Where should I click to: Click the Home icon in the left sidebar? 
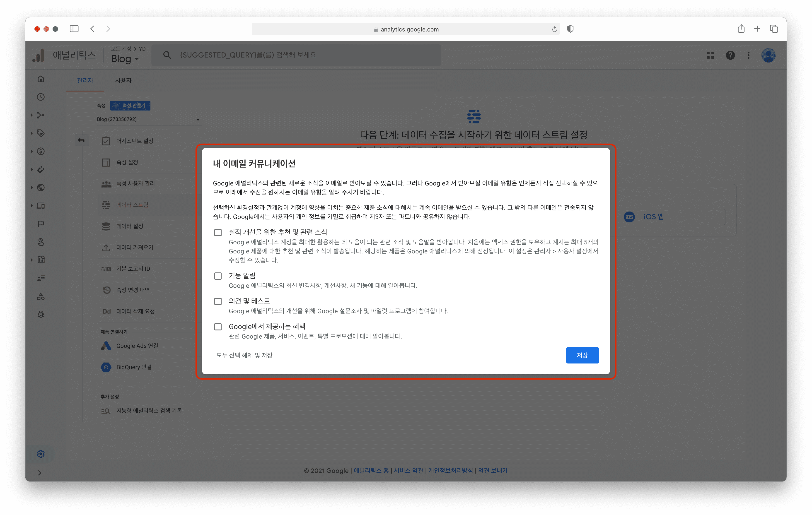tap(41, 79)
